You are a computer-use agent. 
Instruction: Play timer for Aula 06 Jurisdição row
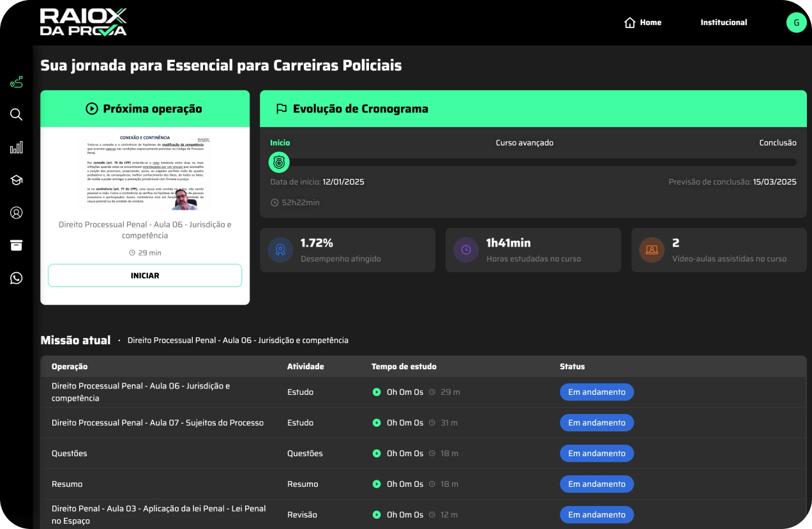point(377,392)
